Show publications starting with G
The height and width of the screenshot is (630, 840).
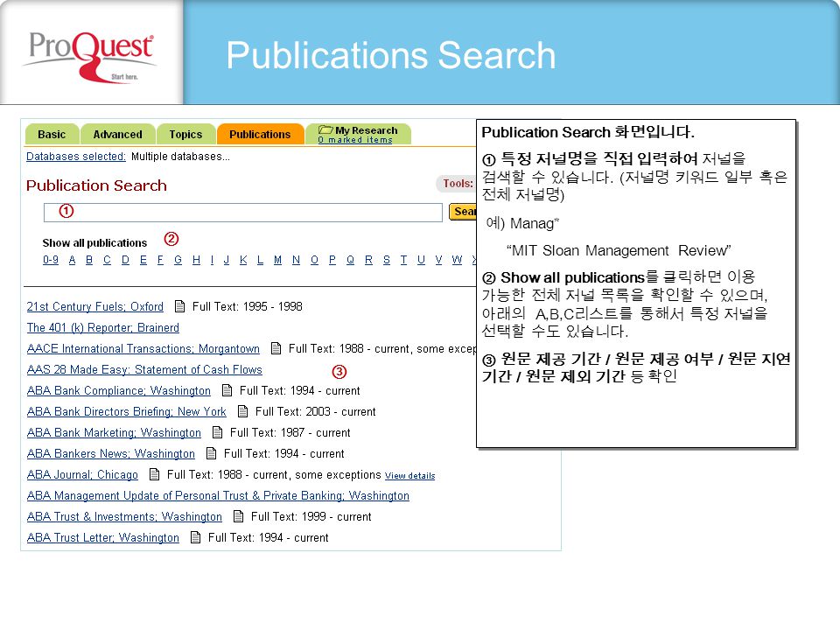point(178,260)
